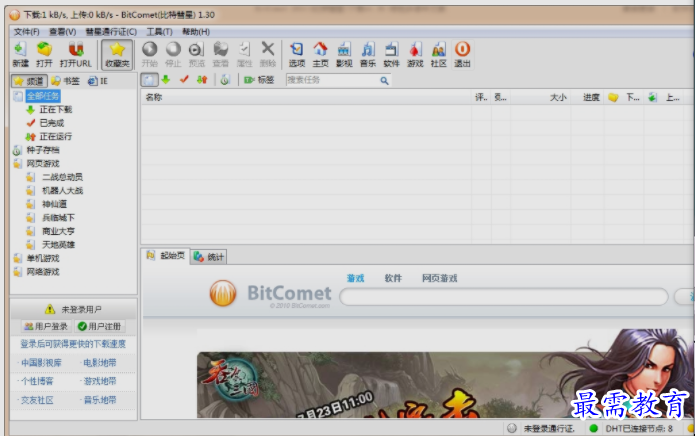695x436 pixels.
Task: Open the 中国影视库 link
Action: point(41,363)
